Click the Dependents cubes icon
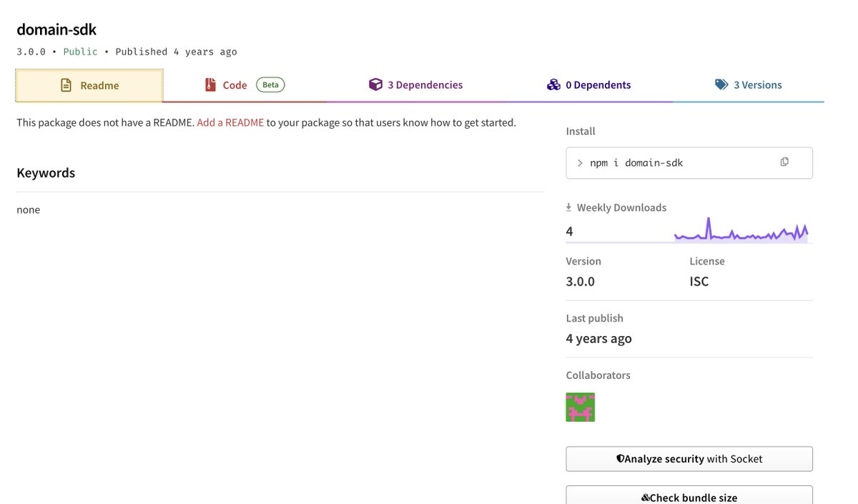 tap(553, 85)
